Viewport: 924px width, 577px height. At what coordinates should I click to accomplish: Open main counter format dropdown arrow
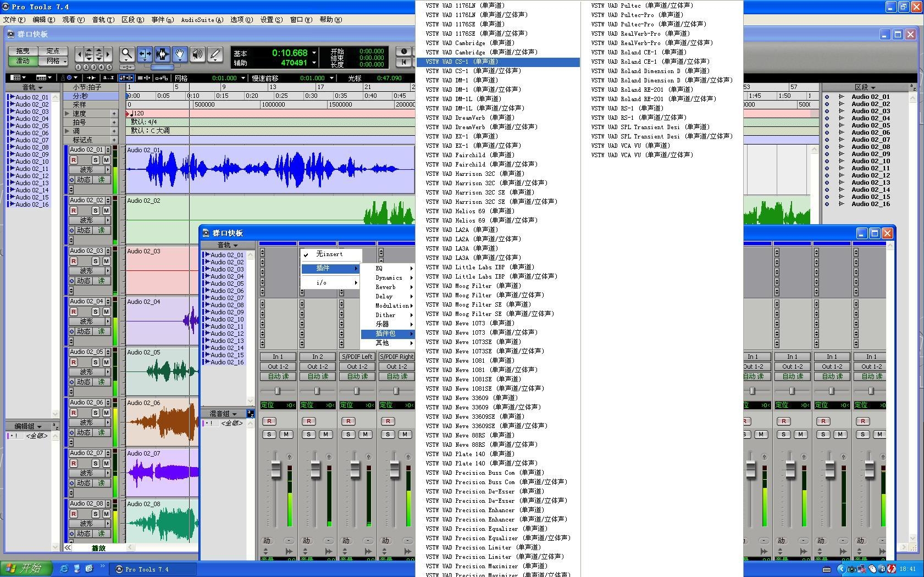314,53
